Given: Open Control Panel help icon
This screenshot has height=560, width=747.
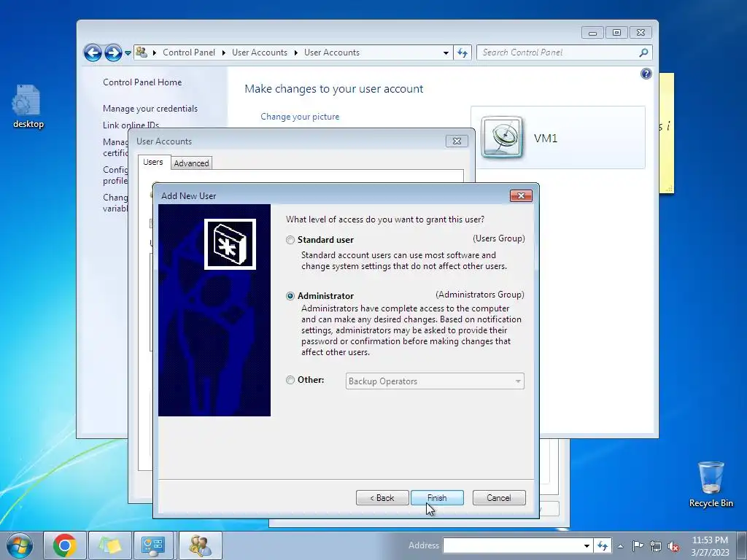Looking at the screenshot, I should (646, 74).
